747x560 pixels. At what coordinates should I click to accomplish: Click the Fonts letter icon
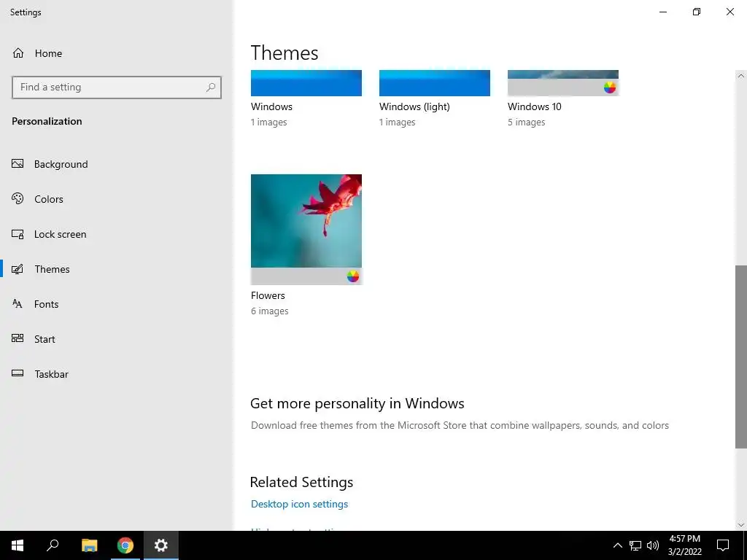point(18,304)
